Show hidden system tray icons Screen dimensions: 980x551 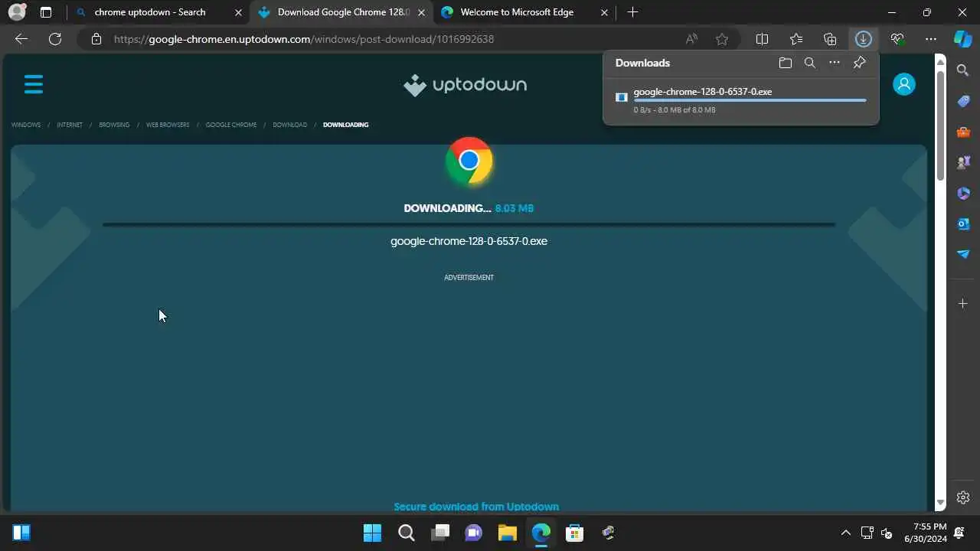pos(845,533)
